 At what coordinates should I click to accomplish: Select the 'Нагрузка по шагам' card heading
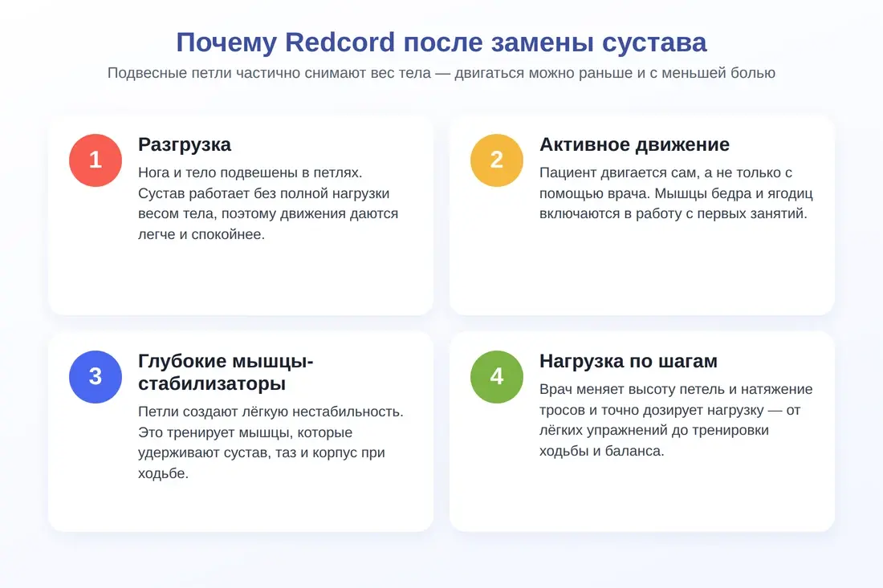click(x=629, y=361)
